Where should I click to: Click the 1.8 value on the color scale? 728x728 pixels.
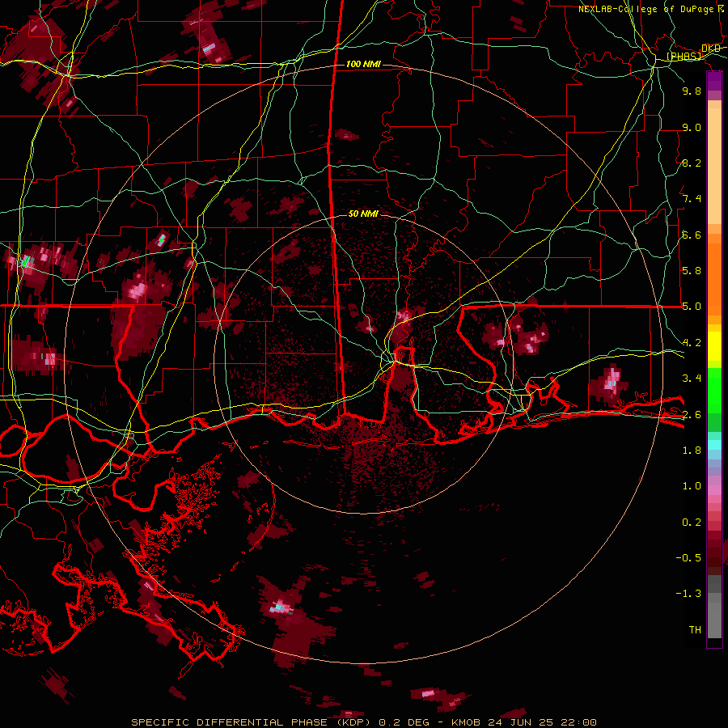692,451
